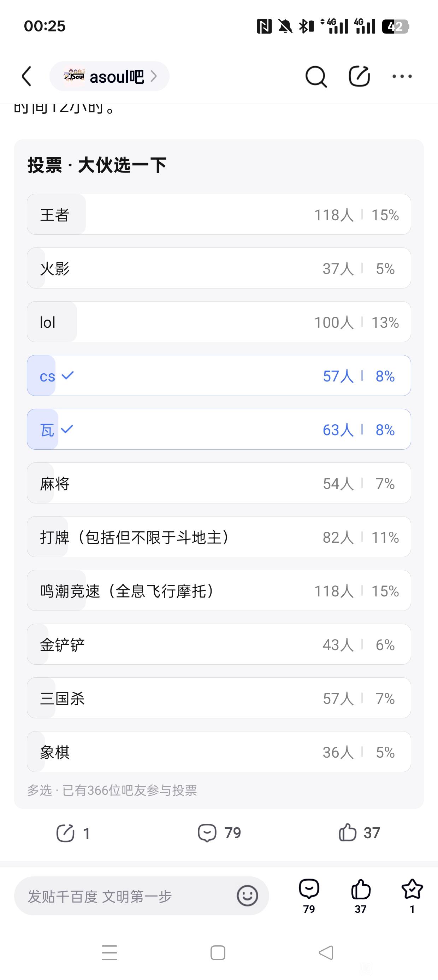Tap the bottom bar thumbs-up icon
The height and width of the screenshot is (980, 438).
point(360,889)
